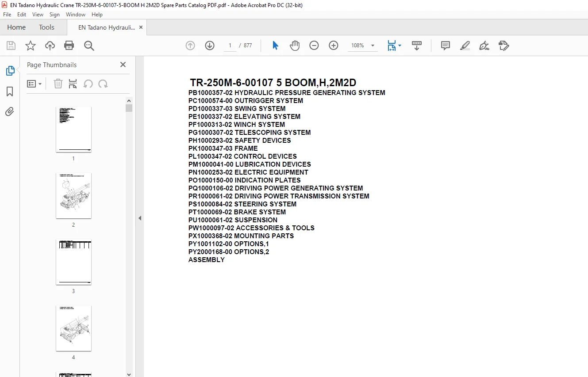Select page 2 thumbnail
Image resolution: width=588 pixels, height=377 pixels.
click(x=73, y=195)
